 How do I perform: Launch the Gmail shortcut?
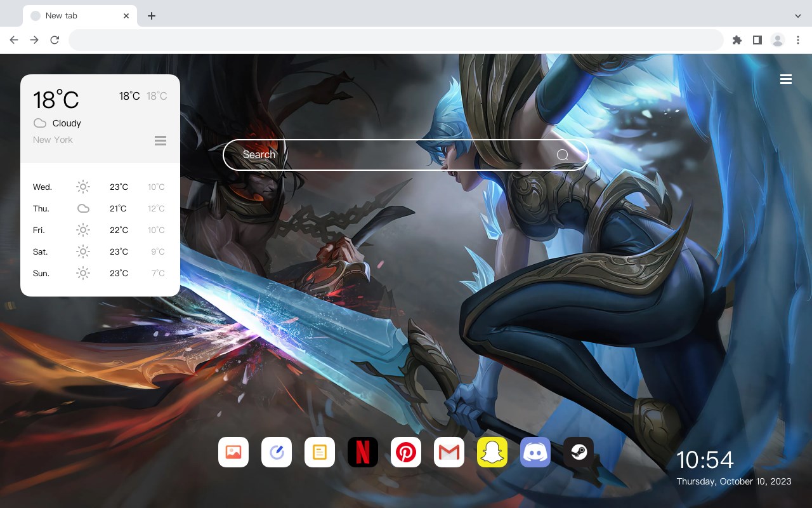pyautogui.click(x=449, y=452)
